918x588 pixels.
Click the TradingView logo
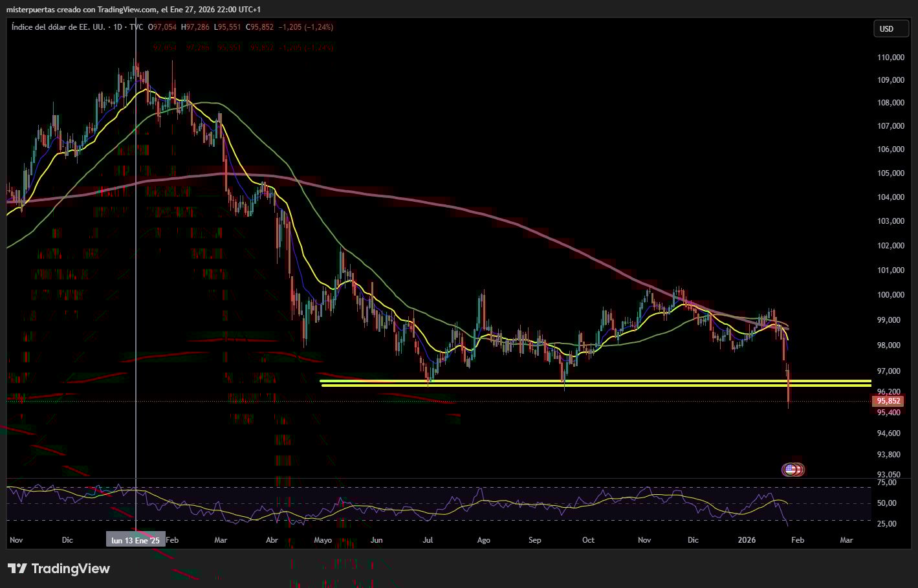[59, 569]
